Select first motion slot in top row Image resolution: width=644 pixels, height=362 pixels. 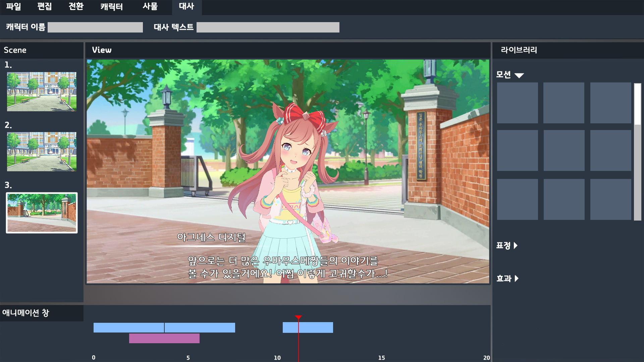[x=517, y=103]
